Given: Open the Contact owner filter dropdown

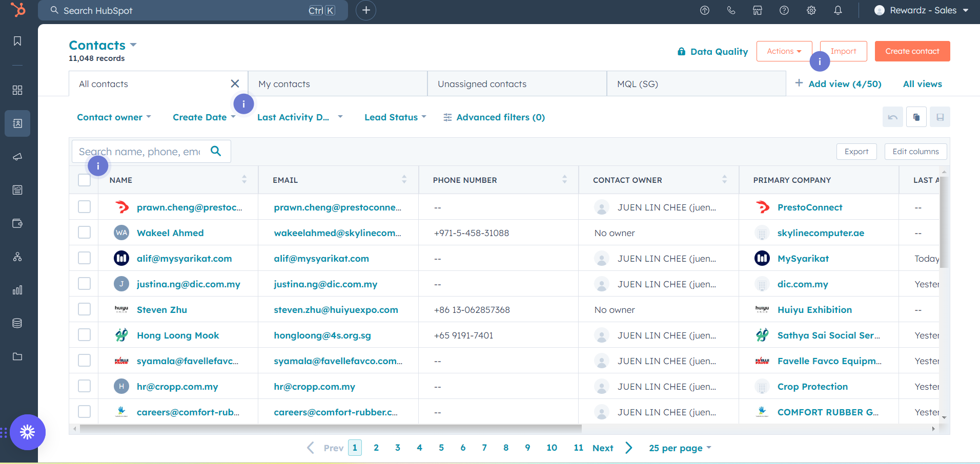Looking at the screenshot, I should (114, 117).
